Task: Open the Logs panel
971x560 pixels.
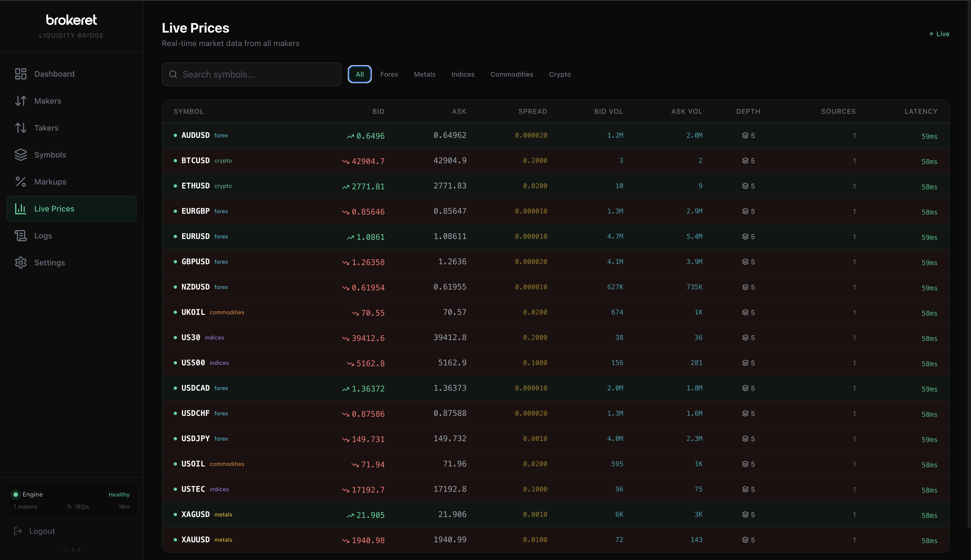Action: click(42, 235)
